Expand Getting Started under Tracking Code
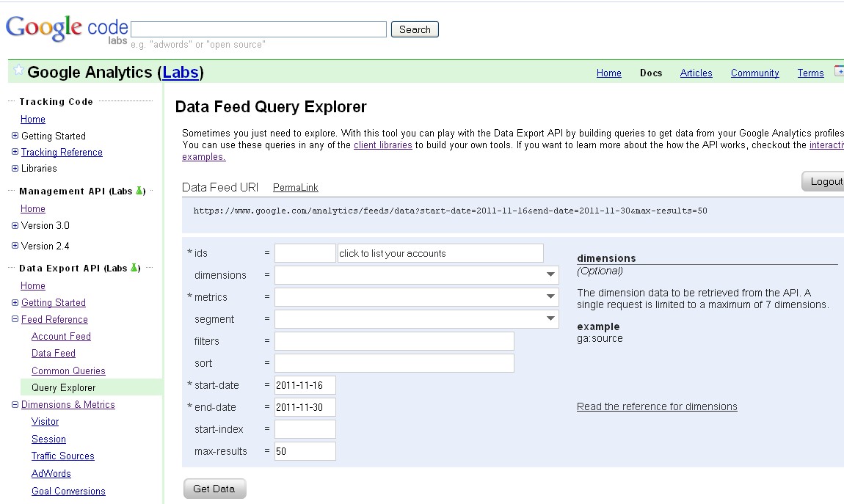 15,136
